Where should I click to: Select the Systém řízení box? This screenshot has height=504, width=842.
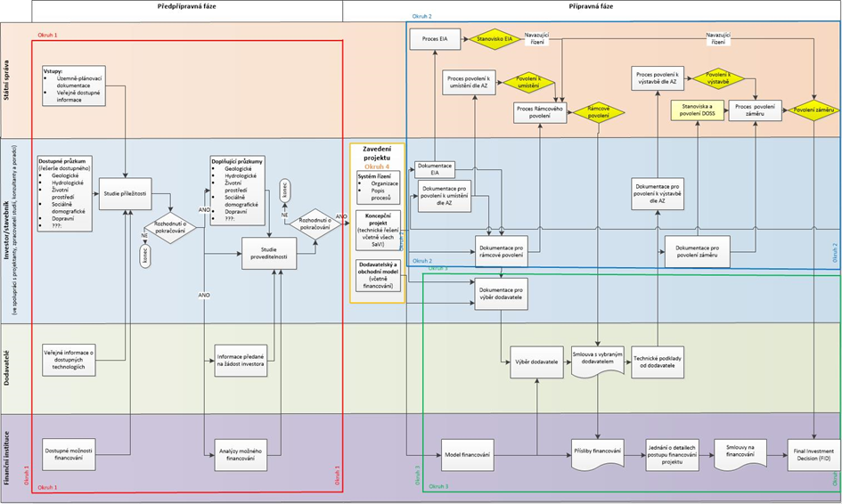pyautogui.click(x=378, y=188)
